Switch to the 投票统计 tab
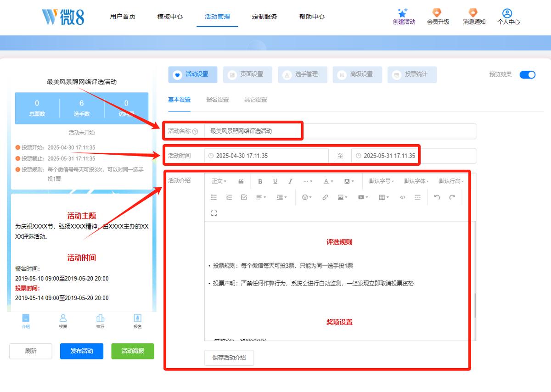The width and height of the screenshot is (551, 392). pyautogui.click(x=412, y=74)
